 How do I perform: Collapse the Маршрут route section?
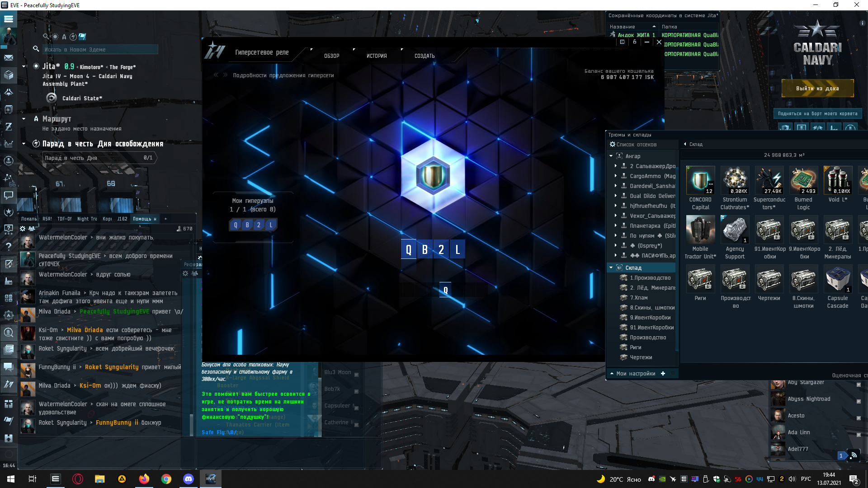[x=24, y=119]
